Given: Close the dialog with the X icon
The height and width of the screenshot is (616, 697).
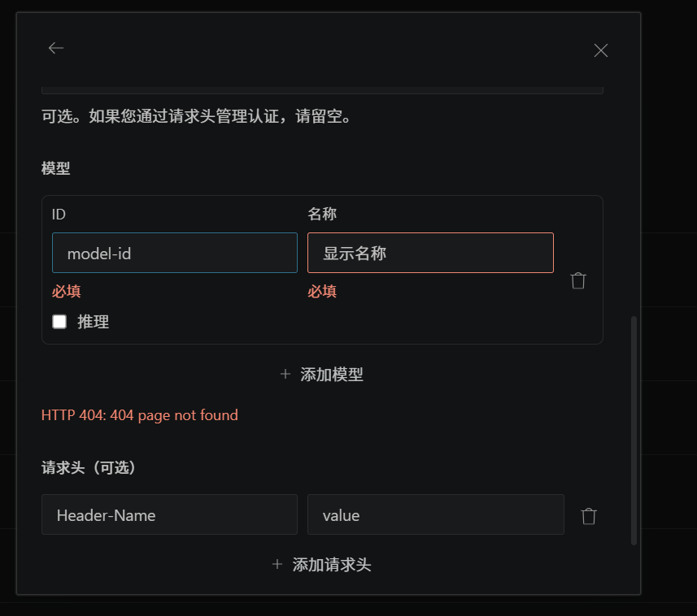Looking at the screenshot, I should tap(601, 50).
